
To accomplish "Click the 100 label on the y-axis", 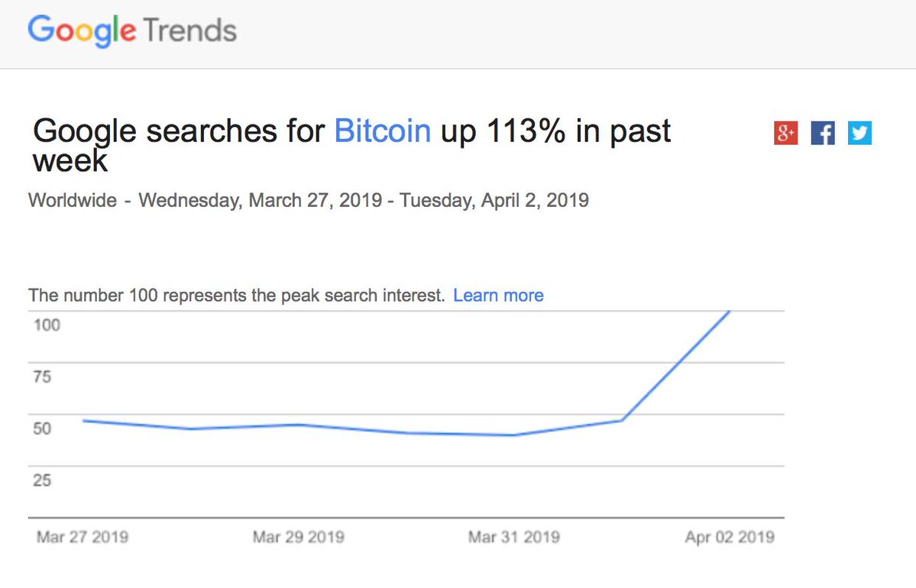I will [x=47, y=325].
